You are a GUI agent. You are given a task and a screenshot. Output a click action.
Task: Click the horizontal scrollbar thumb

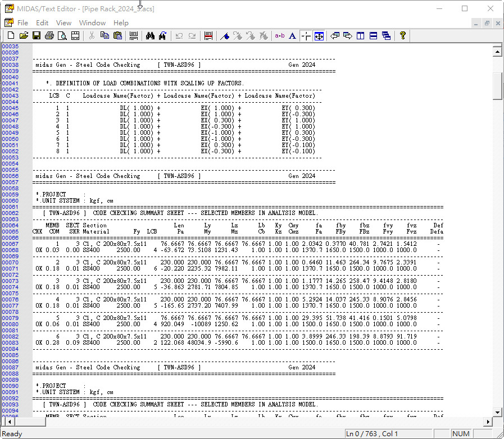coord(30,422)
